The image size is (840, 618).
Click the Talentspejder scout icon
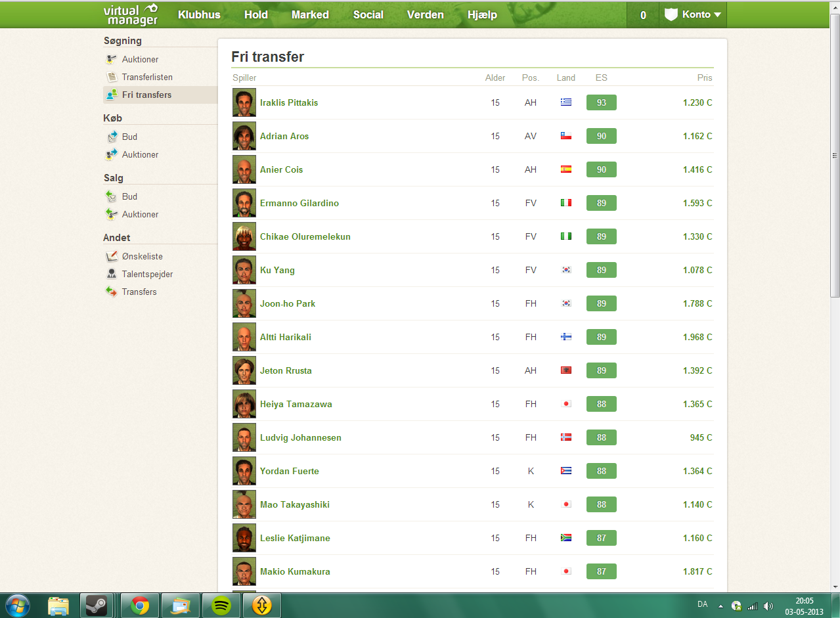(x=112, y=274)
